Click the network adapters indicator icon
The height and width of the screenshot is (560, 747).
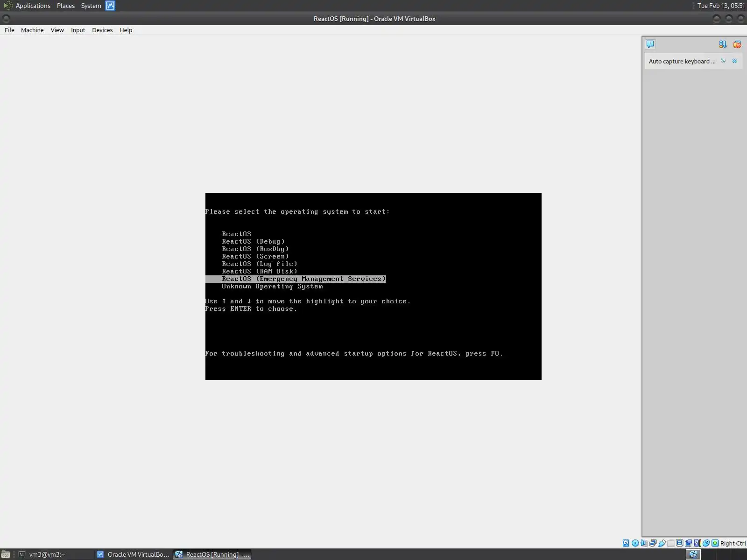(653, 543)
